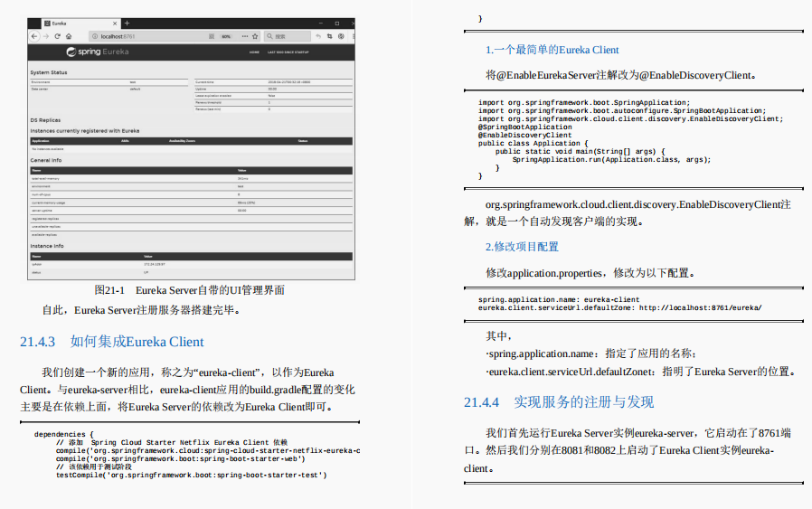This screenshot has height=509, width=812.
Task: Click section heading 21.4.3 如何集成Eureka Client
Action: 112,342
